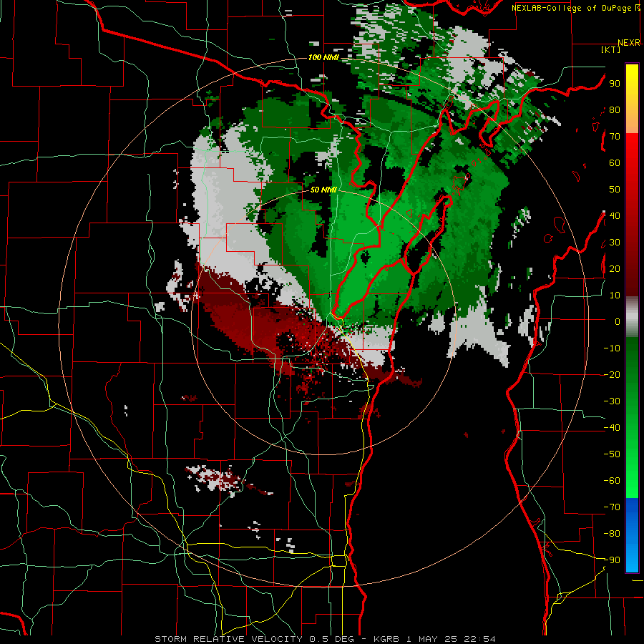Click the -20 value on velocity scale
The width and height of the screenshot is (644, 644).
tap(612, 375)
